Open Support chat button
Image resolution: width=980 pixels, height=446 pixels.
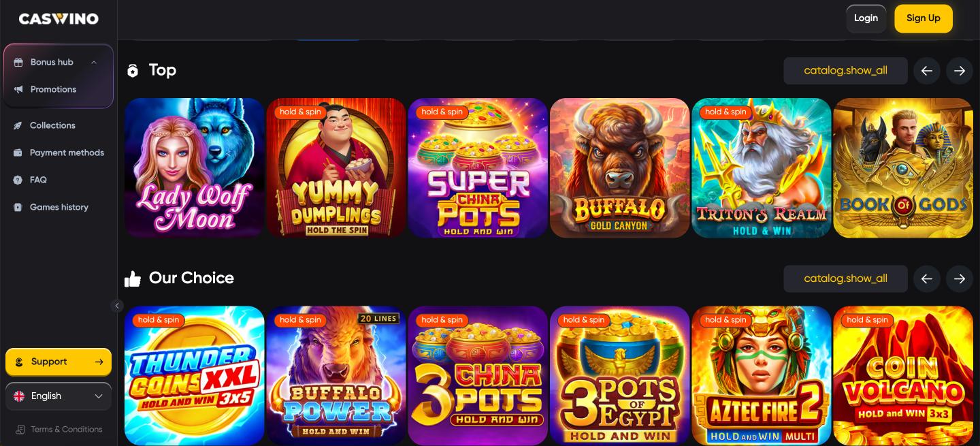[59, 362]
